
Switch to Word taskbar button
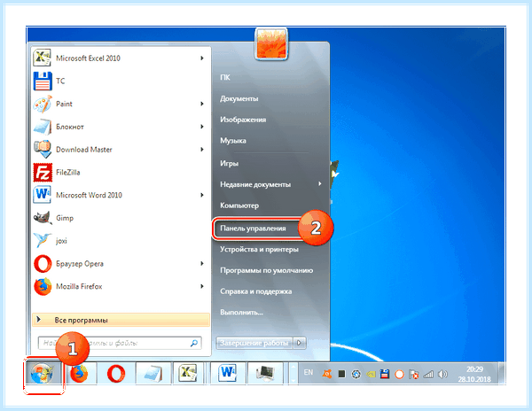pyautogui.click(x=227, y=374)
